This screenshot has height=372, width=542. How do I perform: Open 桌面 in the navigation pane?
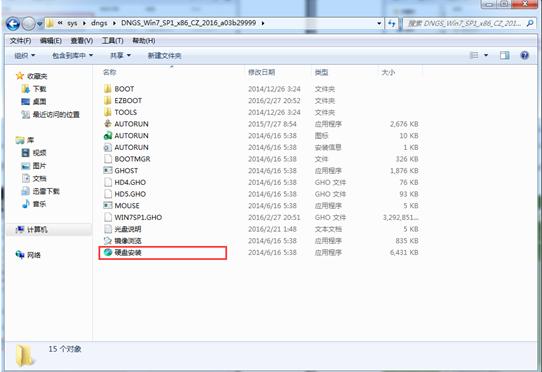click(x=34, y=102)
